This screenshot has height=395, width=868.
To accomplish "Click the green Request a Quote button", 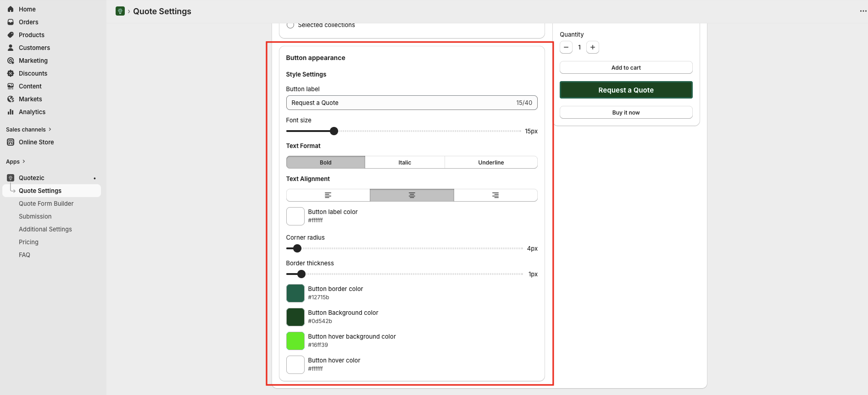I will [626, 90].
